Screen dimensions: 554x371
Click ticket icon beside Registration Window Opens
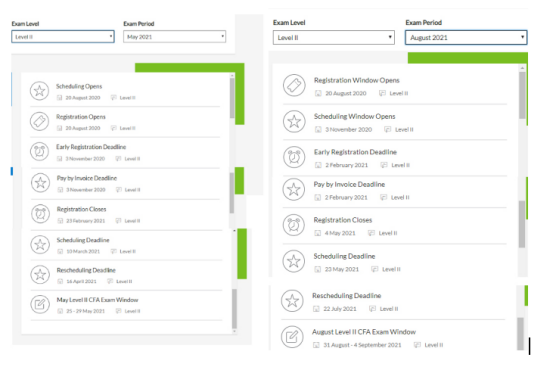294,86
